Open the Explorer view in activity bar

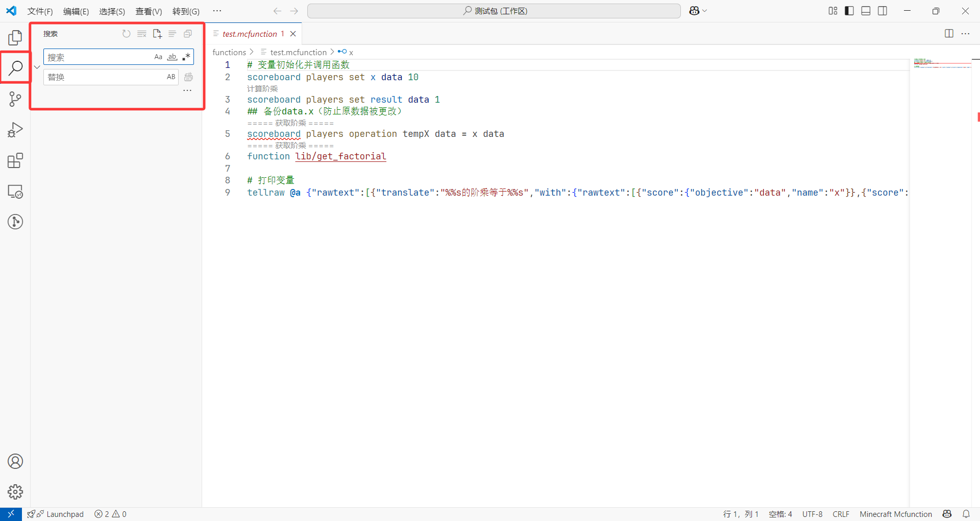click(15, 37)
